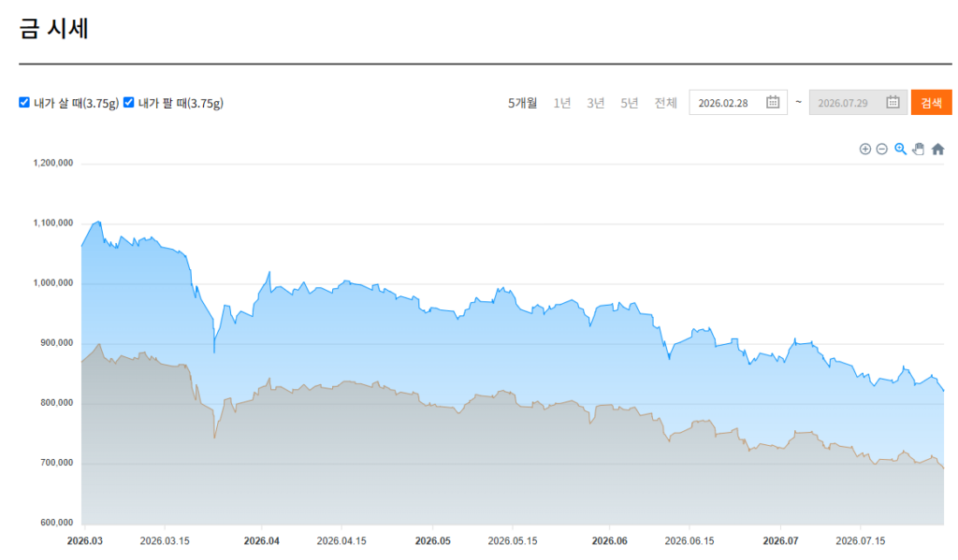Viewport: 958px width, 560px height.
Task: Show the 전체 full period
Action: coord(665,103)
